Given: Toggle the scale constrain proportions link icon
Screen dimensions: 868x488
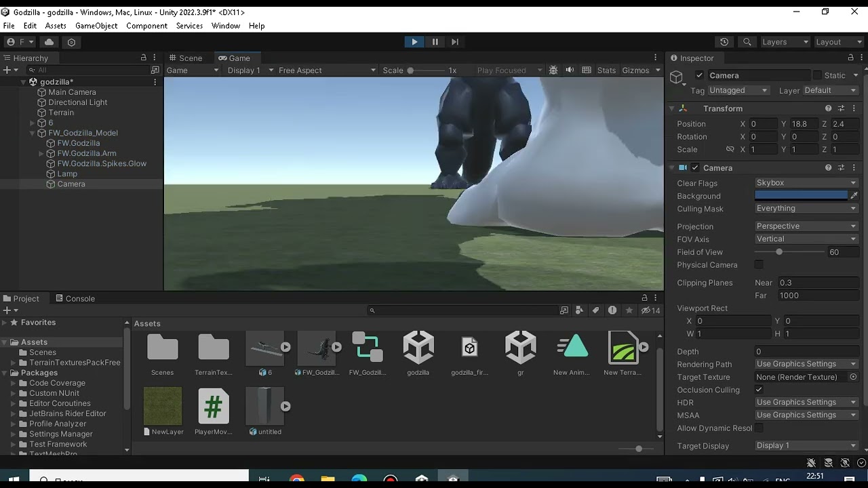Looking at the screenshot, I should (x=730, y=149).
